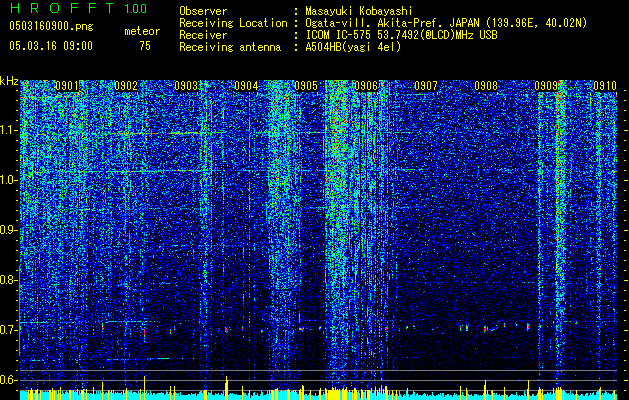
Task: Click the 0903 time marker
Action: pyautogui.click(x=186, y=86)
